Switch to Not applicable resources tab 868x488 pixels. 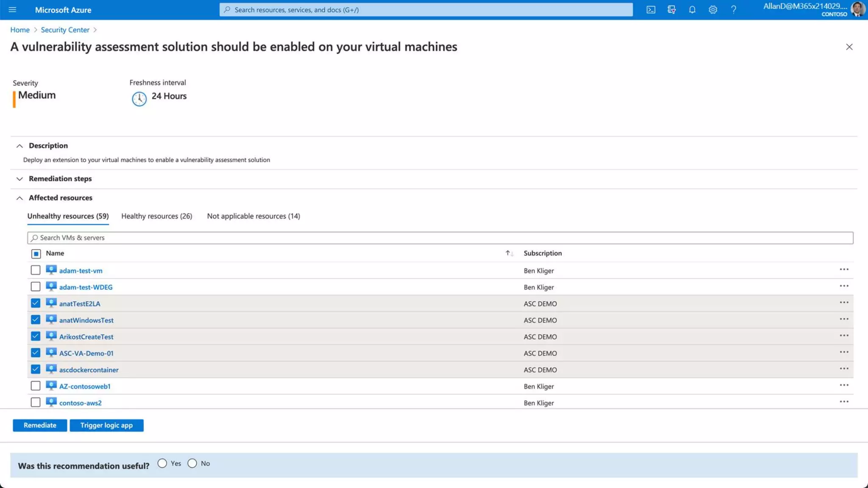coord(253,216)
